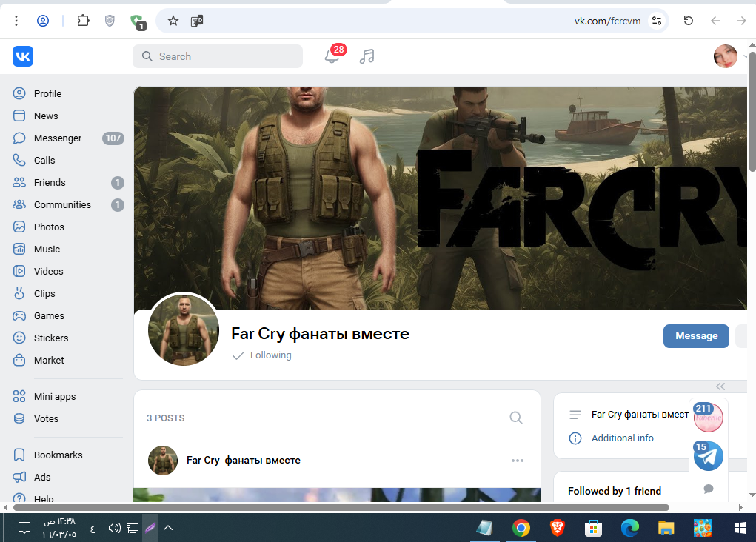Open notifications bell with 28 badge
The height and width of the screenshot is (542, 756).
click(332, 56)
